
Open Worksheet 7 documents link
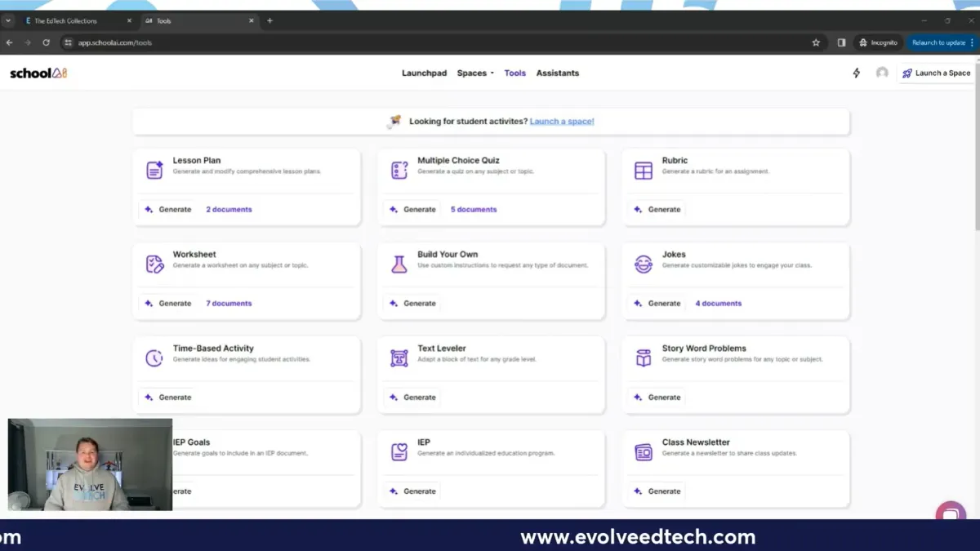point(229,303)
